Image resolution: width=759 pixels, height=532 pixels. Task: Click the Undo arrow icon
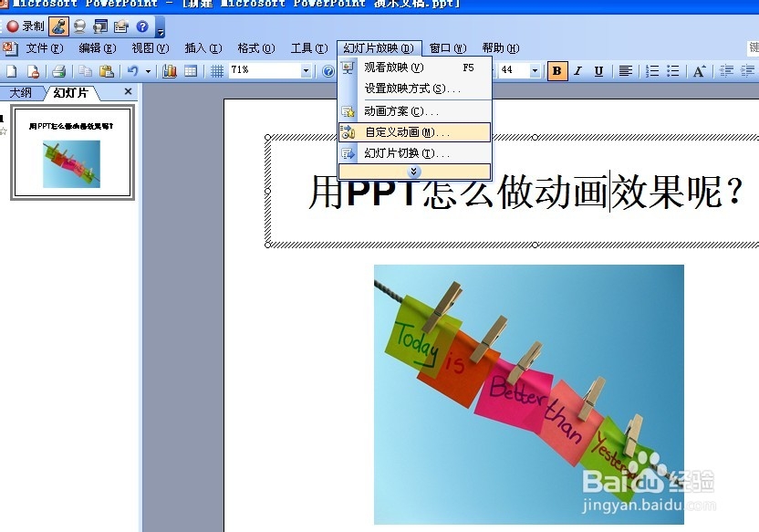point(132,71)
